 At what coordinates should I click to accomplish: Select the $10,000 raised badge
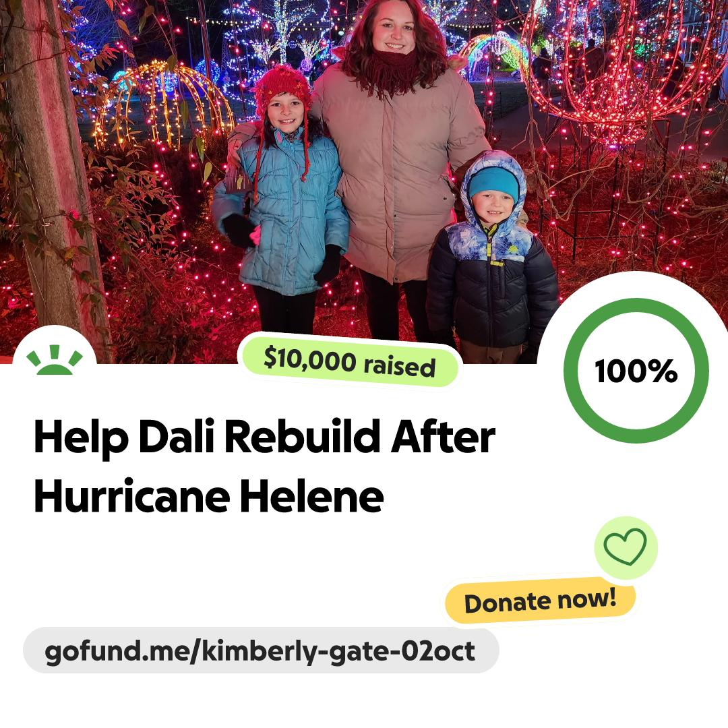click(350, 362)
